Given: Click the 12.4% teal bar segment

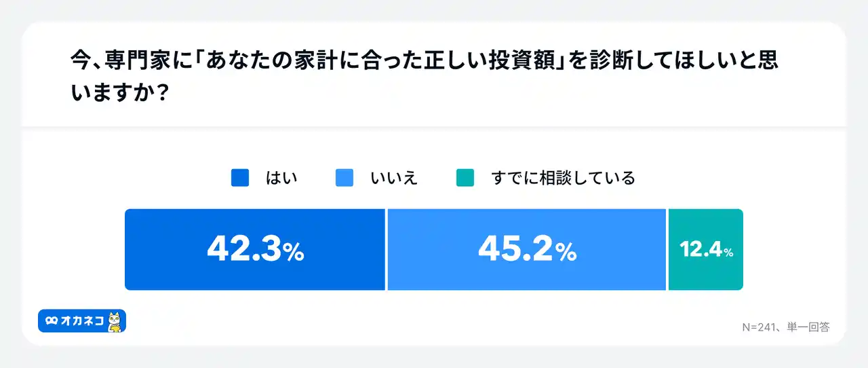Looking at the screenshot, I should click(x=706, y=249).
